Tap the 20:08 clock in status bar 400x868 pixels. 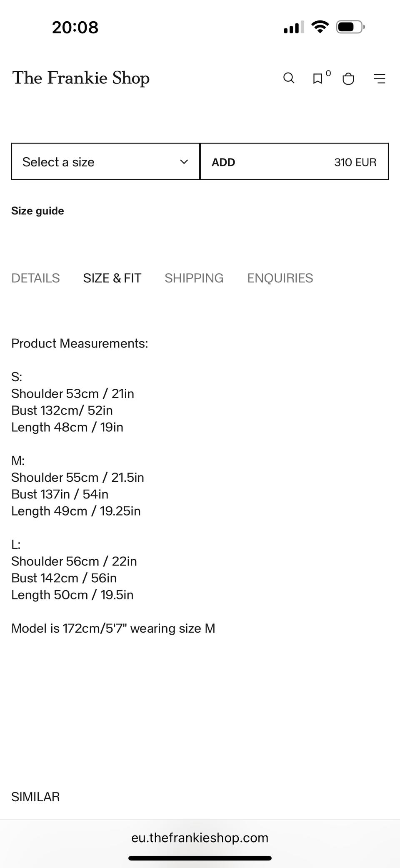pos(75,28)
